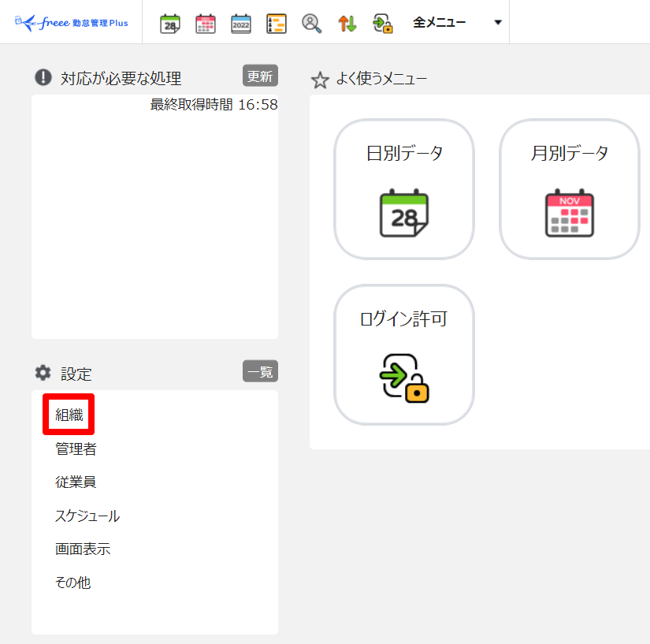
Task: Open the 組織 settings item
Action: pyautogui.click(x=69, y=415)
